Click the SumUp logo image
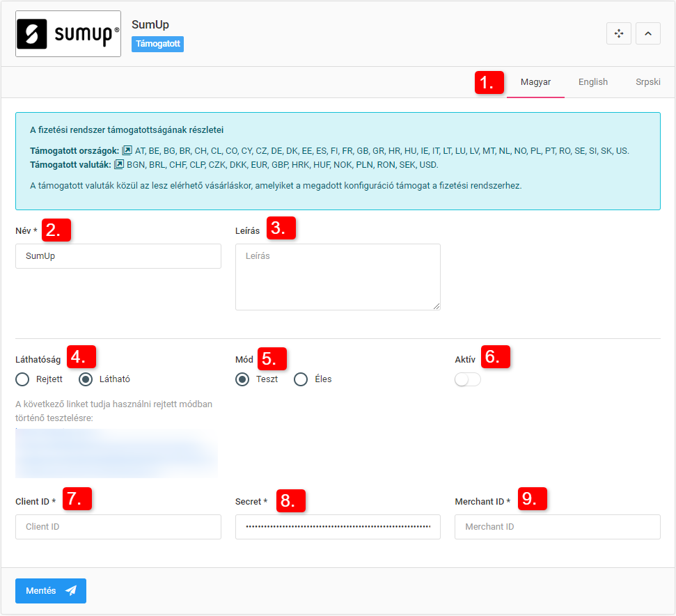The height and width of the screenshot is (616, 676). pos(68,33)
